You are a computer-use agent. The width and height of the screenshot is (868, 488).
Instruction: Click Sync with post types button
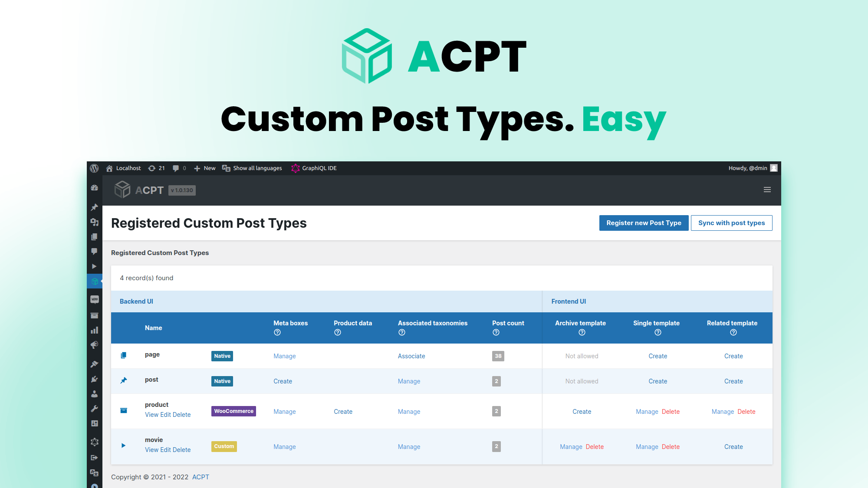(x=731, y=223)
